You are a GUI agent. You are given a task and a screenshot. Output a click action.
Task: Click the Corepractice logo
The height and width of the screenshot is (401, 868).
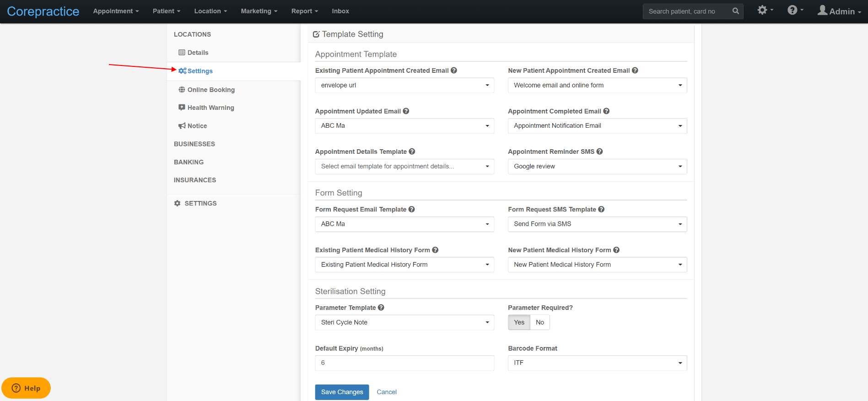pos(43,11)
